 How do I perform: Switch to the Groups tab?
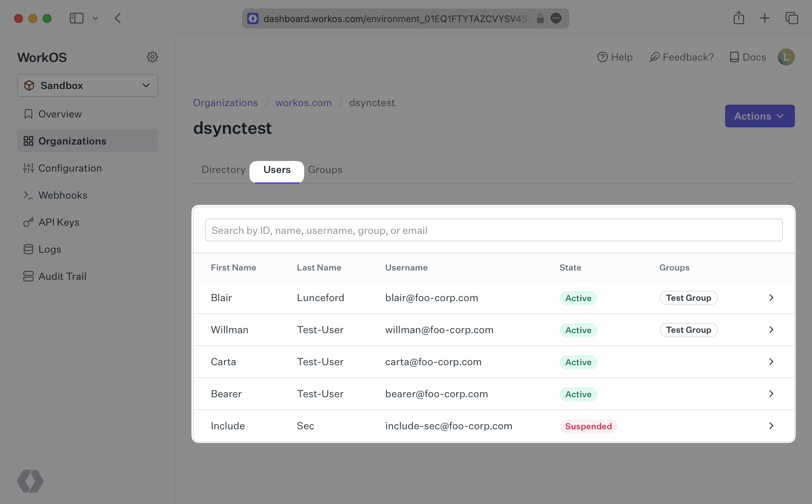[325, 169]
